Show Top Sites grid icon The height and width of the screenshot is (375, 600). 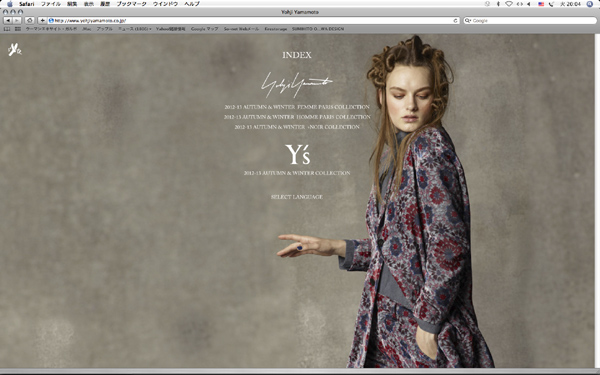[x=18, y=29]
